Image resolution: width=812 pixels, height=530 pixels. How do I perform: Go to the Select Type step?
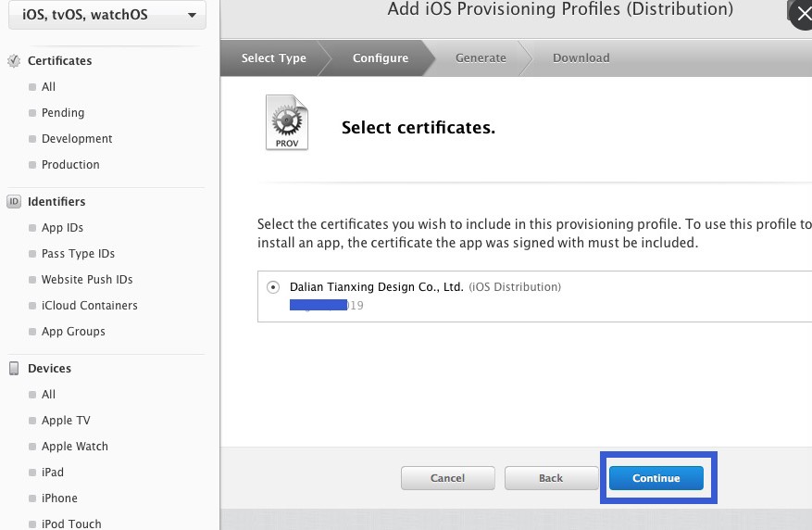(273, 58)
